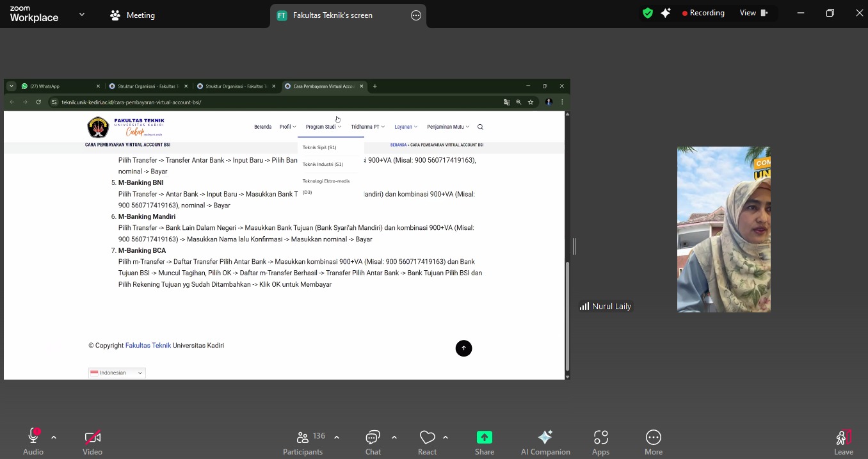The width and height of the screenshot is (868, 459).
Task: Open the Apps panel
Action: pos(600,442)
